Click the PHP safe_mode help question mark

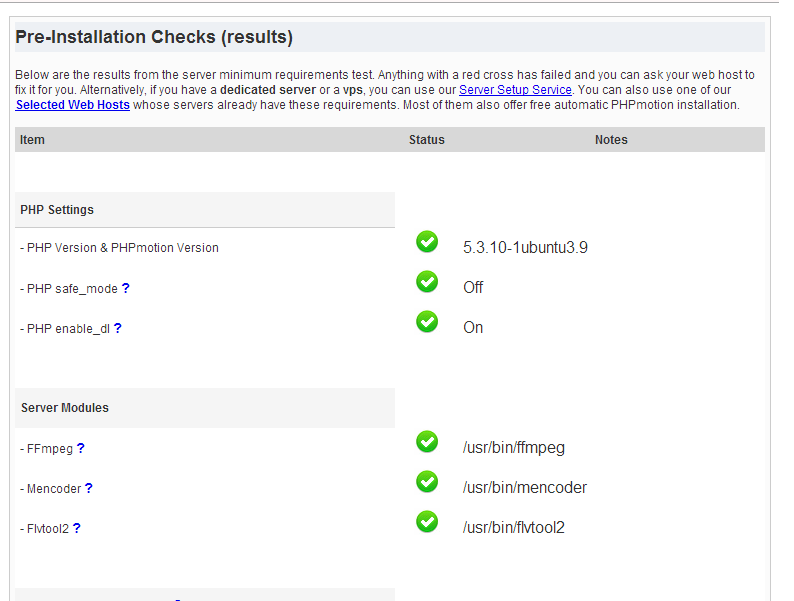(x=126, y=288)
